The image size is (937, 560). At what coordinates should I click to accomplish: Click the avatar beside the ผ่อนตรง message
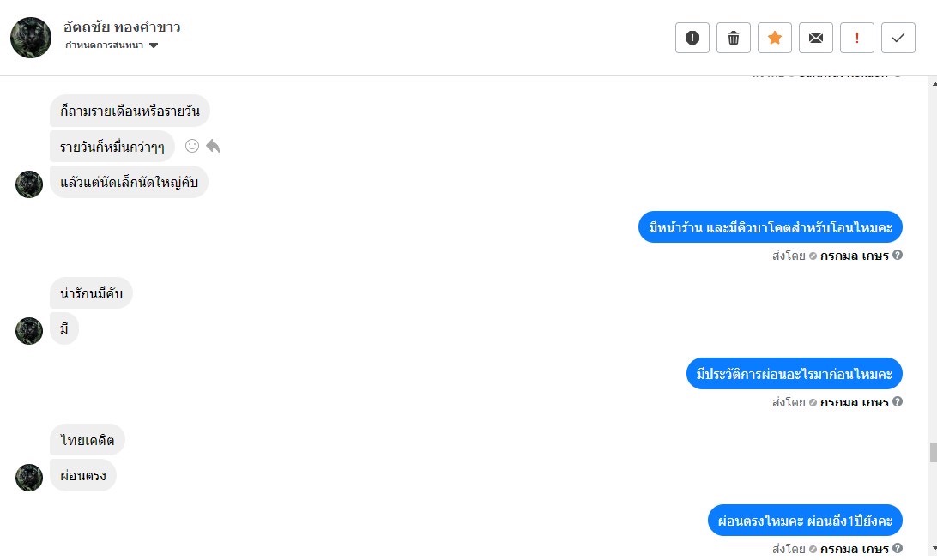[x=29, y=478]
